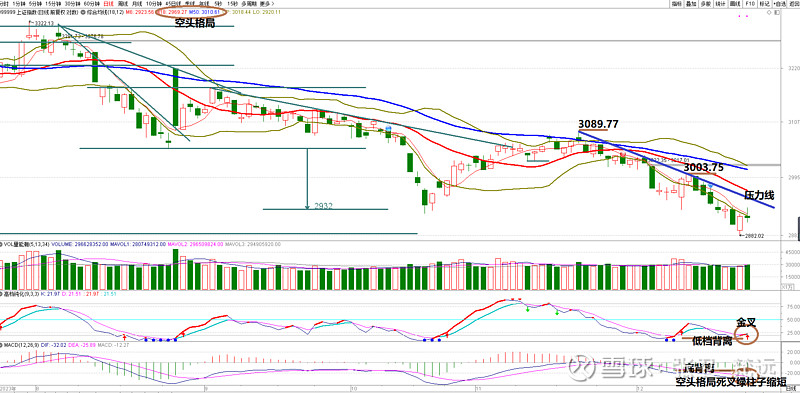The width and height of the screenshot is (800, 393).
Task: Click the DEA: -25.89 value
Action: pos(82,345)
